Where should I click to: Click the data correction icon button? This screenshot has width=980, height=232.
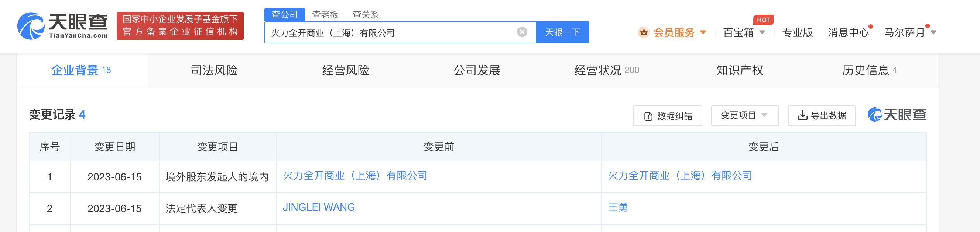point(648,116)
